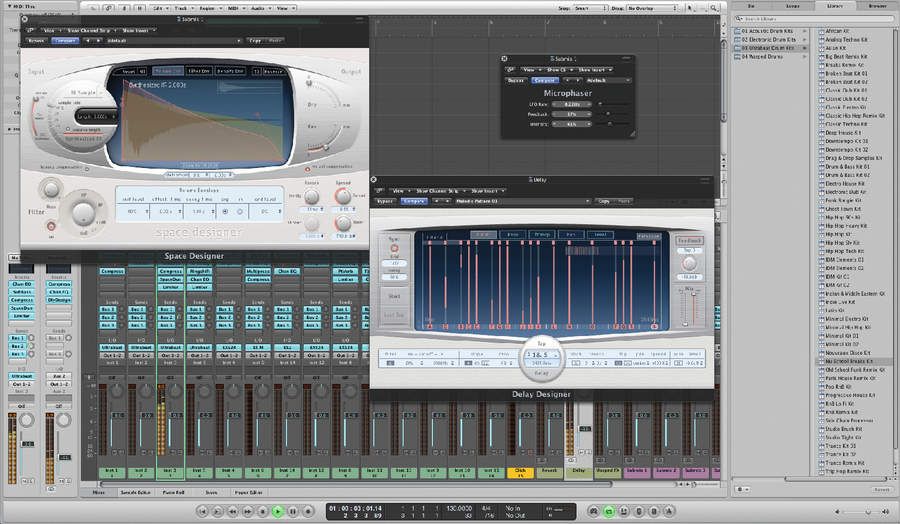Select the Pan tab in Delay Designer

pos(571,234)
